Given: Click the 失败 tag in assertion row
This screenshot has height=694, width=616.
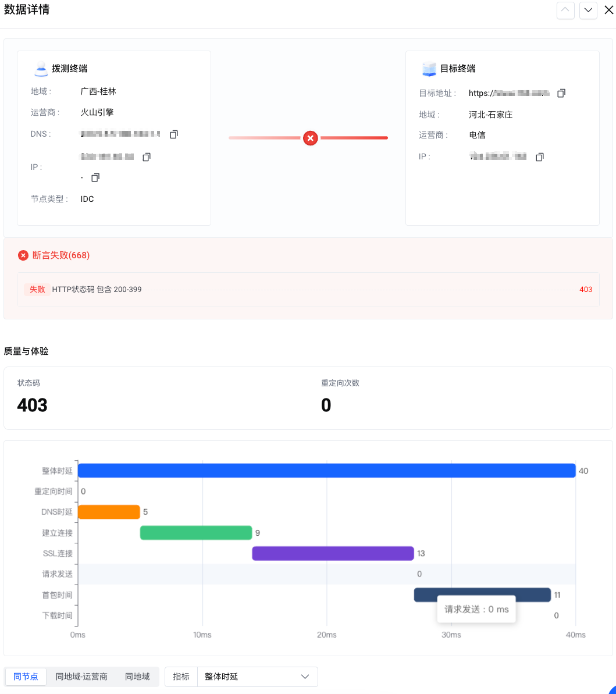Looking at the screenshot, I should click(x=37, y=290).
